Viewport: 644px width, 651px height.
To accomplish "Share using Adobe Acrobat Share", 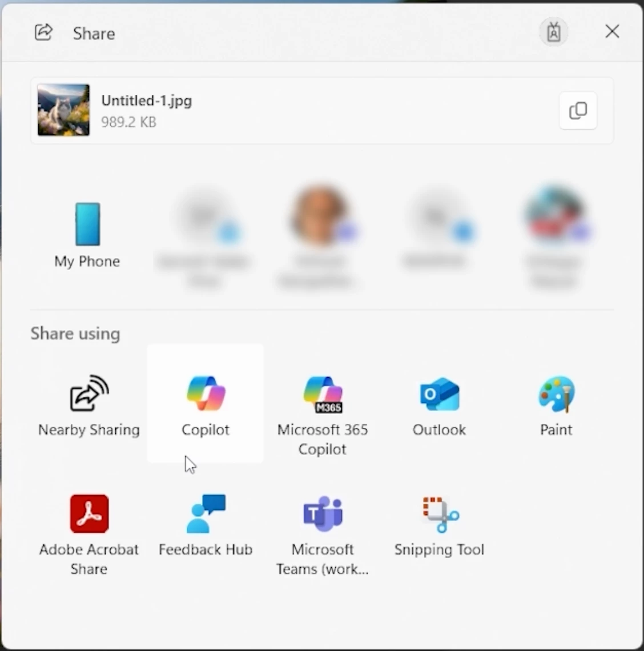I will [89, 534].
